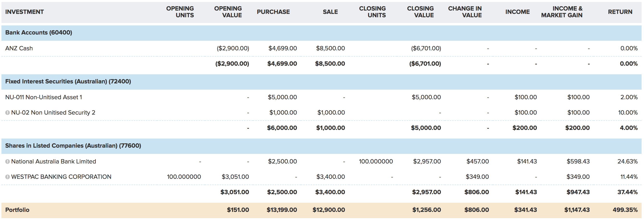This screenshot has height=221, width=644.
Task: Click warning icon beside NU-02 Non Unitised Security 2
Action: (7, 113)
